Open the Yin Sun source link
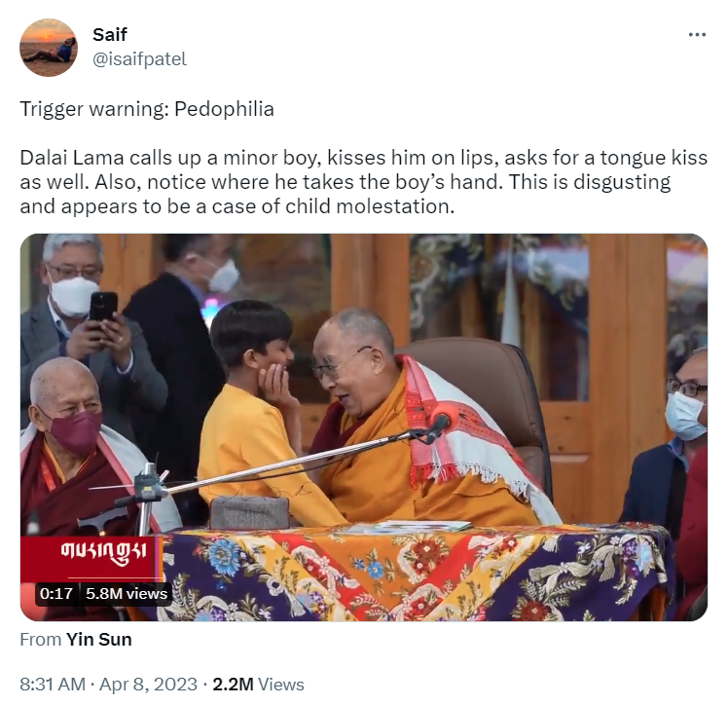This screenshot has height=705, width=728. coord(99,640)
